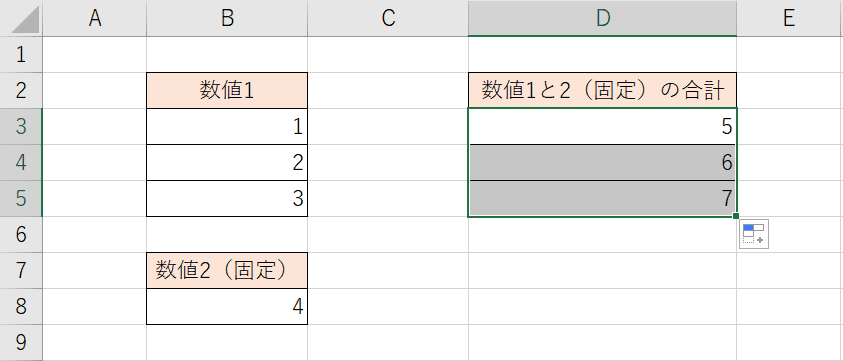Select column B header
Screen dimensions: 843x361
[227, 18]
